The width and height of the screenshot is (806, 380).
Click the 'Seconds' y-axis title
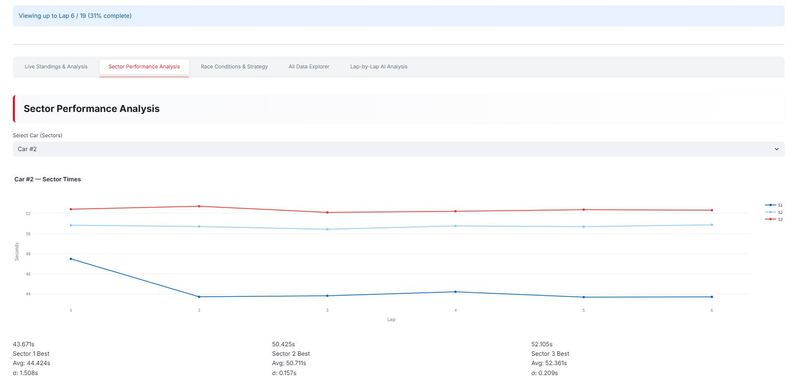point(17,251)
